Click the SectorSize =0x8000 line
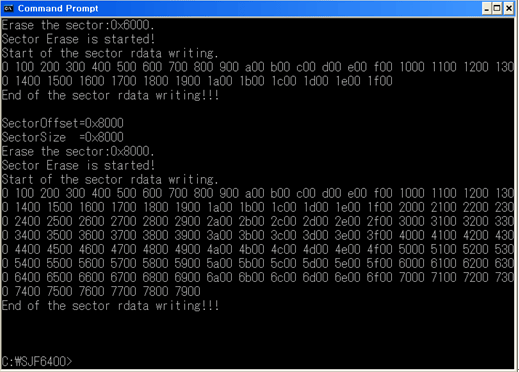519x372 pixels. (62, 137)
